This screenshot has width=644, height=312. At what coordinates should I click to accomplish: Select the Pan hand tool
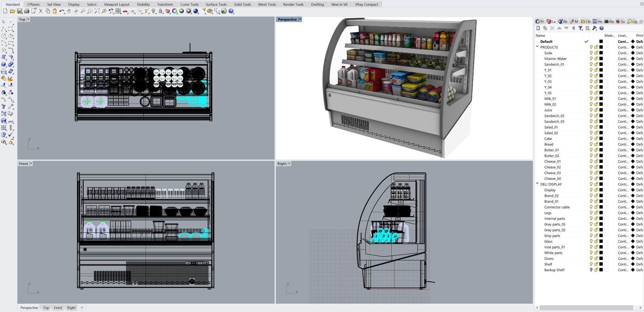point(69,11)
